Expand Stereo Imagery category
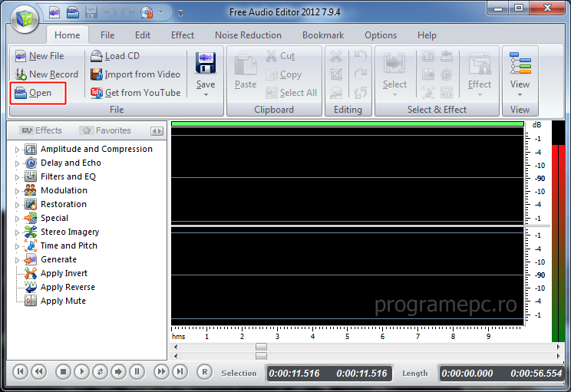Screen dimensions: 571x392 (x=17, y=232)
